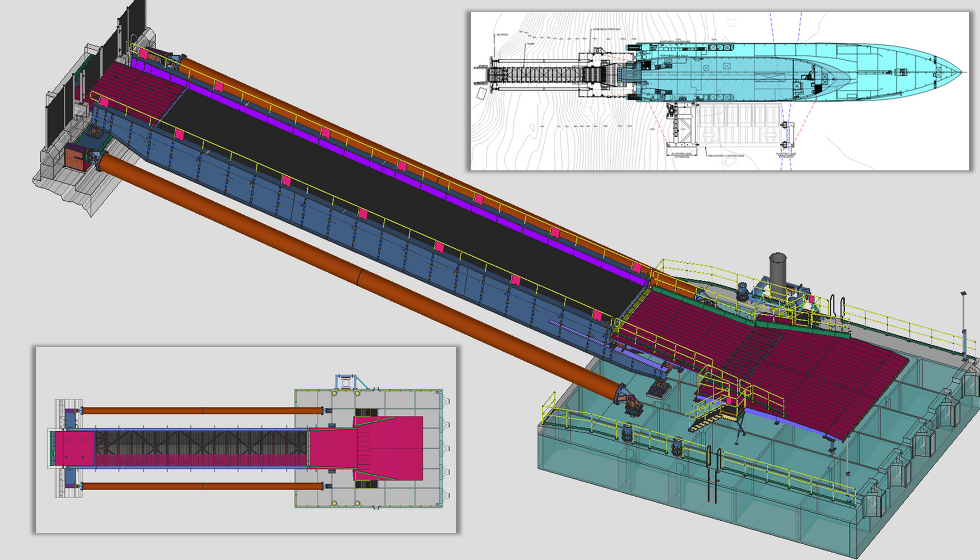Select the yellow access stairs on pontoon
Image resolution: width=980 pixels, height=560 pixels.
coord(706,421)
